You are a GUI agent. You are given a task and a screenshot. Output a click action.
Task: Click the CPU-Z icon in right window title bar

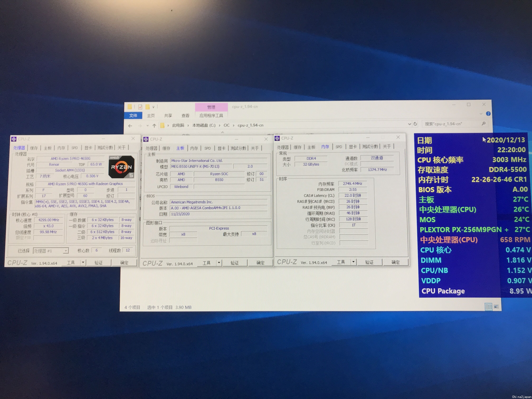click(277, 138)
